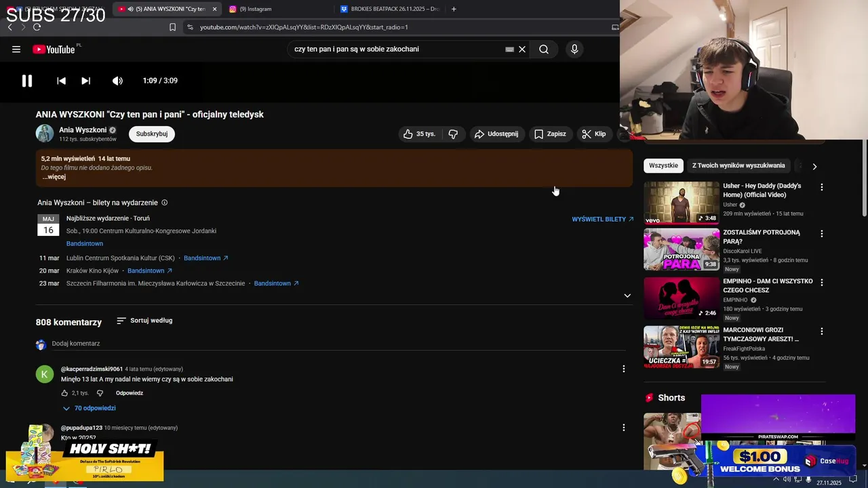Subscribe with the Subskrybuj button

(152, 134)
